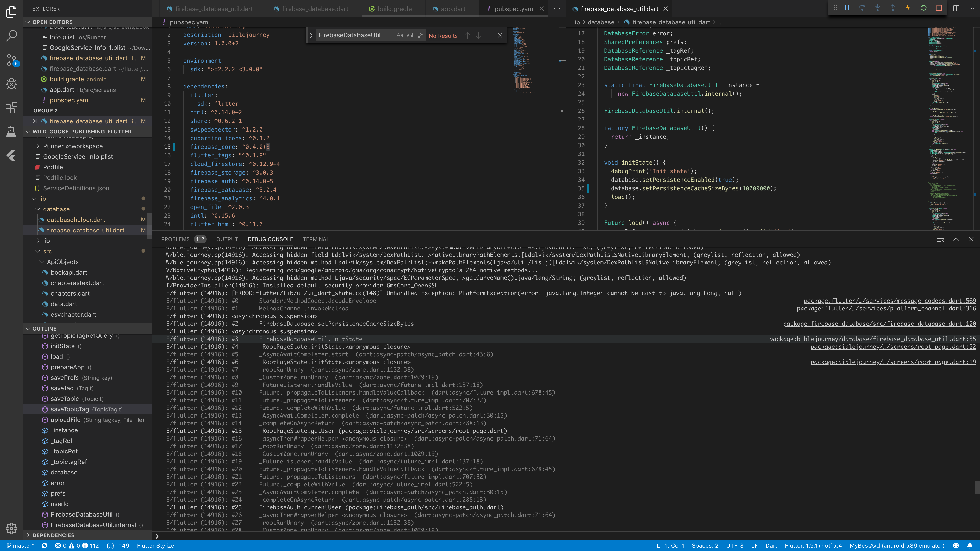
Task: Stop debugging with the red square
Action: pyautogui.click(x=939, y=8)
